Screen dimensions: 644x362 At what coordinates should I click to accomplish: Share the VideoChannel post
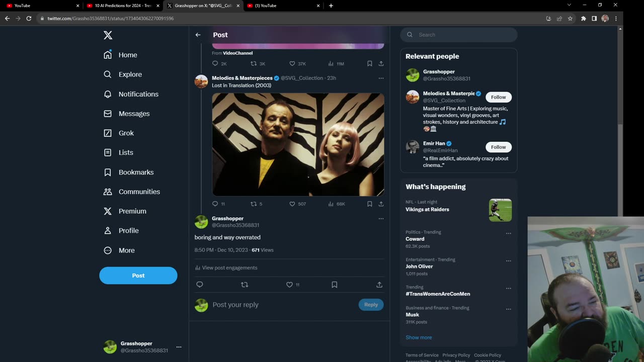(381, 63)
